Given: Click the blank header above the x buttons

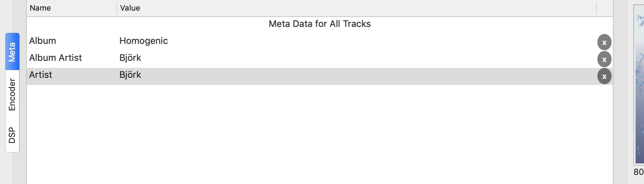Looking at the screenshot, I should tap(604, 8).
